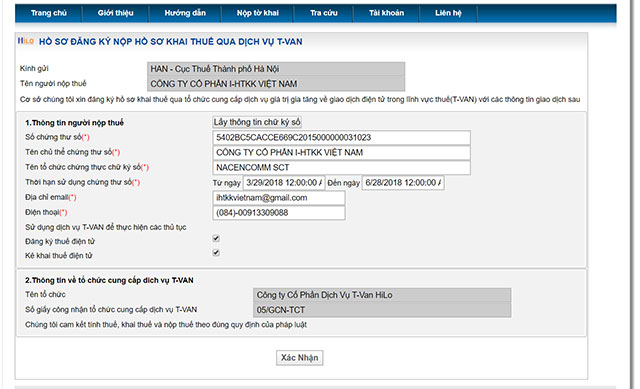This screenshot has height=389, width=640.
Task: Edit the Địa chỉ email field
Action: [x=279, y=198]
